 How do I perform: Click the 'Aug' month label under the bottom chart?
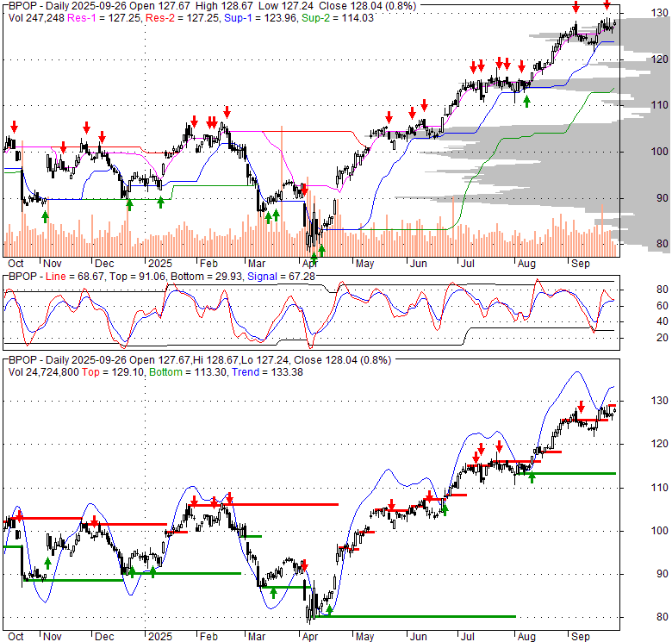[526, 637]
